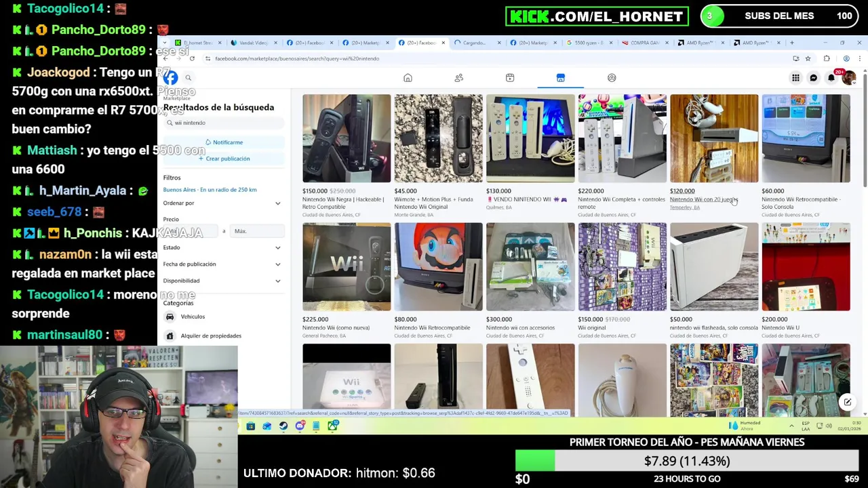Open the $45.000 Wiimote Motion Plus thumbnail
This screenshot has width=868, height=488.
pyautogui.click(x=438, y=138)
